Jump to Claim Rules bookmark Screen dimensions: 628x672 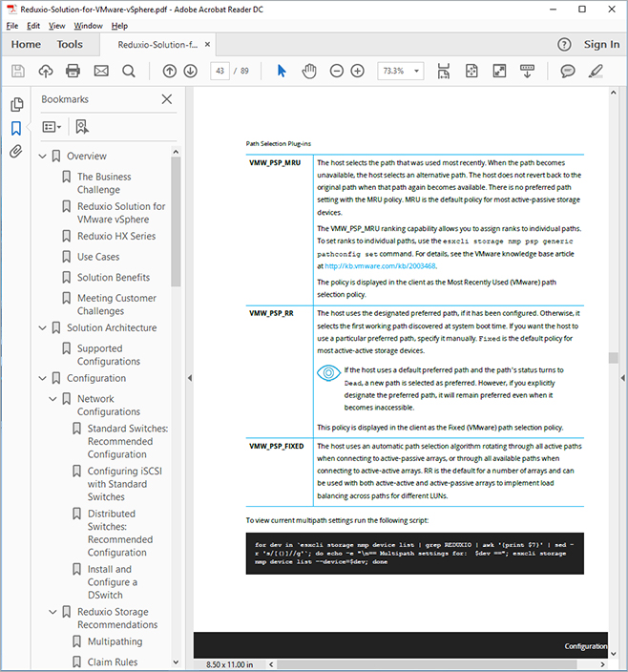tap(113, 662)
